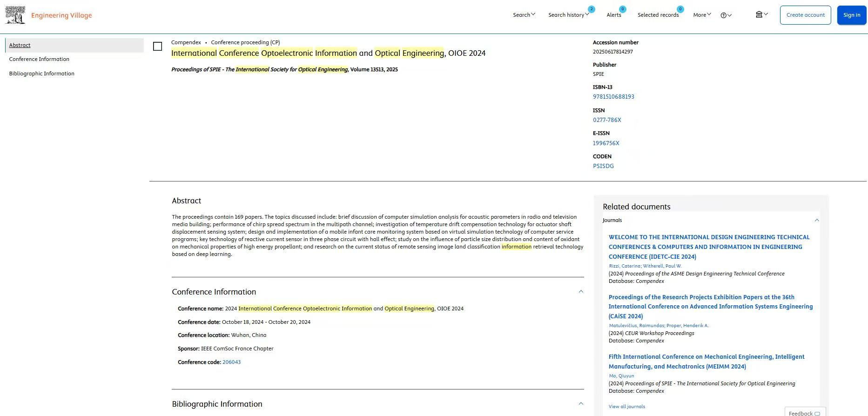Collapse the Conference Information section
The width and height of the screenshot is (868, 416).
[x=581, y=291]
